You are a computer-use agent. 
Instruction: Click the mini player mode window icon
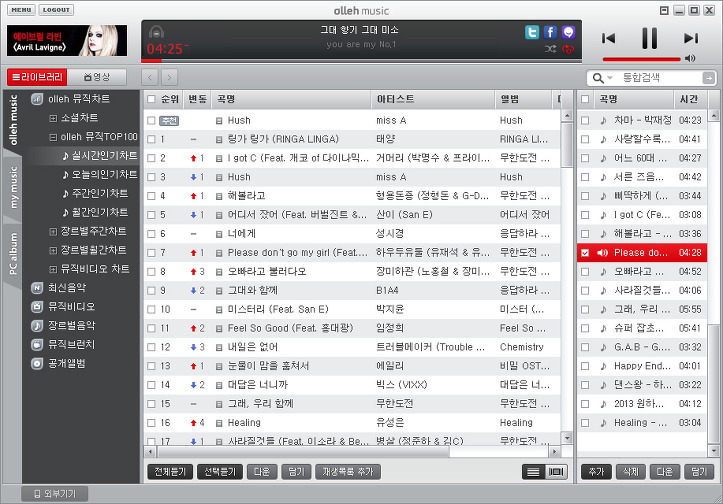[x=664, y=10]
